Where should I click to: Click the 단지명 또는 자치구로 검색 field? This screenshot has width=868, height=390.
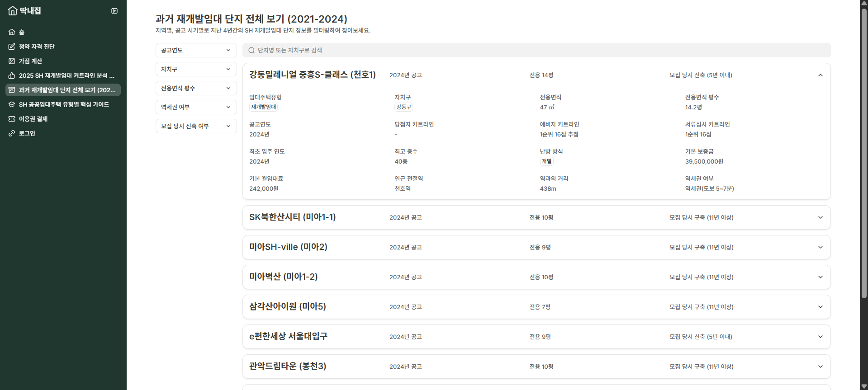(x=536, y=50)
